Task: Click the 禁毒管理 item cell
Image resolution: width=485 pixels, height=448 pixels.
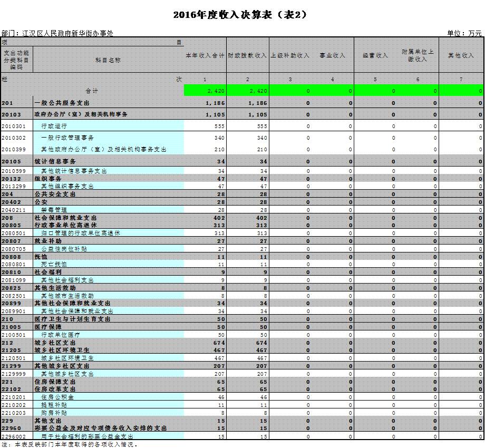Action: coord(54,210)
